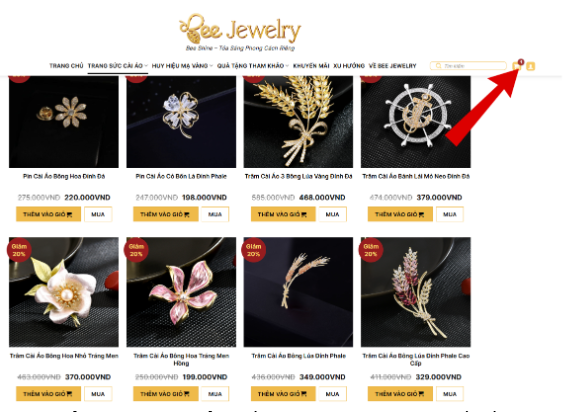Click the user account icon
Screen dimensions: 563x412
point(530,66)
